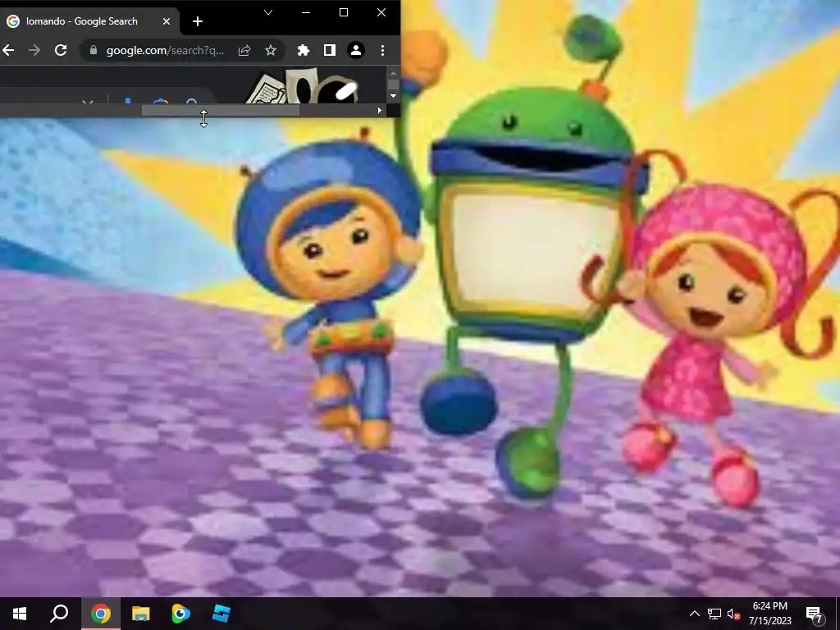
Task: Close the Chrome window
Action: [381, 12]
